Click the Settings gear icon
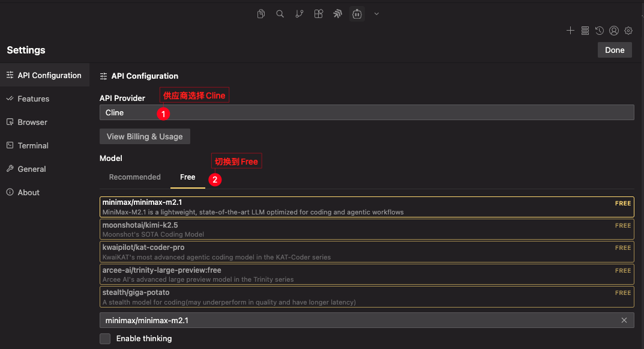This screenshot has width=644, height=349. tap(628, 31)
